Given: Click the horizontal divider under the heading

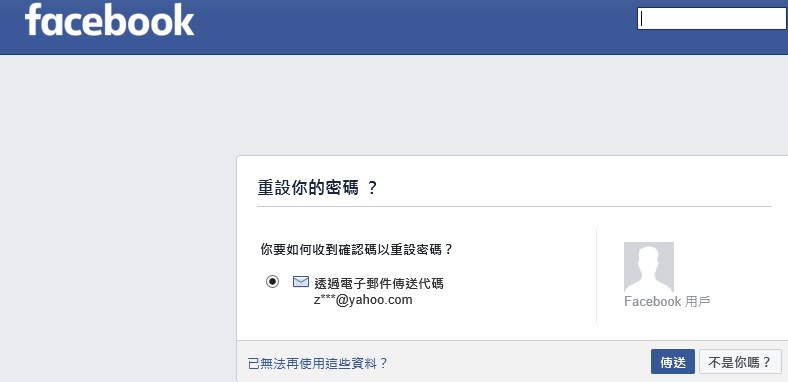Looking at the screenshot, I should [514, 206].
